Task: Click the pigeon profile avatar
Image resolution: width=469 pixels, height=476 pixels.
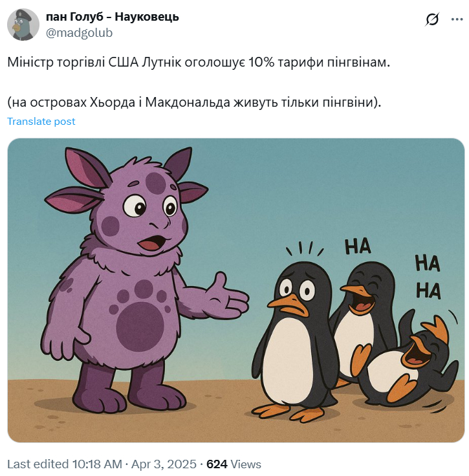Action: (x=23, y=25)
